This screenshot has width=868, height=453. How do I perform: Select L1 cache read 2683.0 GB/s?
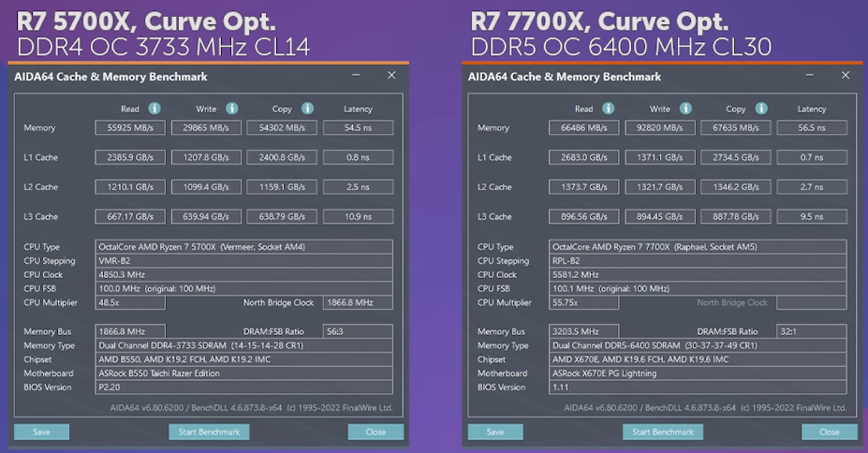pos(584,157)
